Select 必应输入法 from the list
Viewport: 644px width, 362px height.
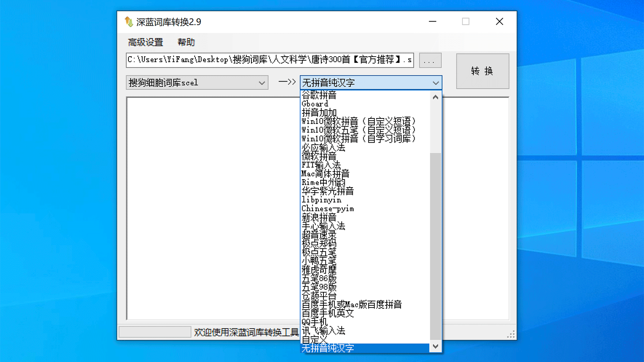(365, 148)
